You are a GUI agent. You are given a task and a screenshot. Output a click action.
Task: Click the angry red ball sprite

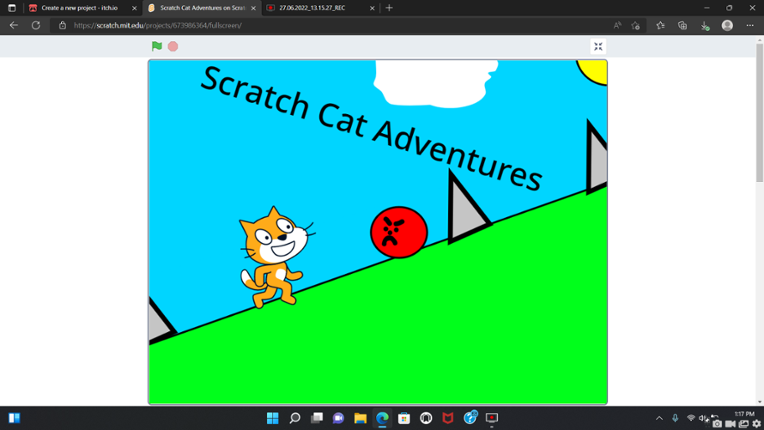pyautogui.click(x=399, y=232)
